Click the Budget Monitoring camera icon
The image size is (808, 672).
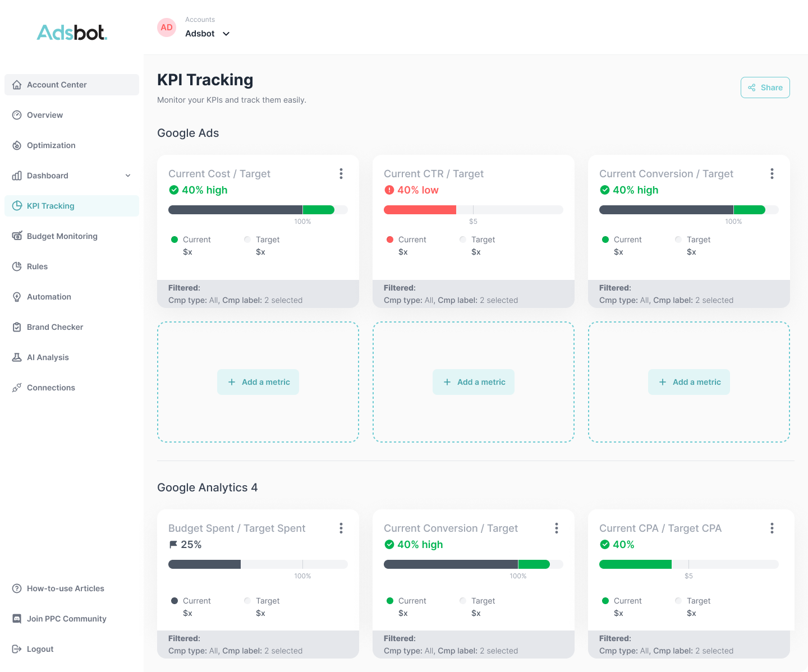pos(17,236)
